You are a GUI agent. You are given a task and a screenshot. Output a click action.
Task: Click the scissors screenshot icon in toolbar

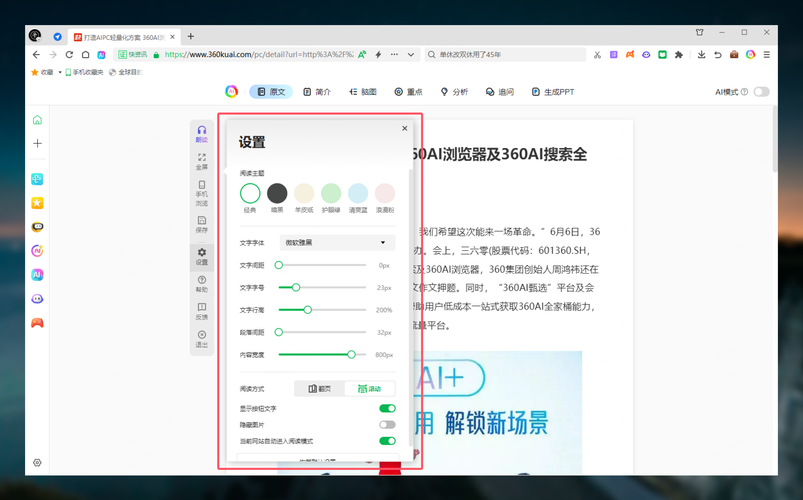[597, 54]
